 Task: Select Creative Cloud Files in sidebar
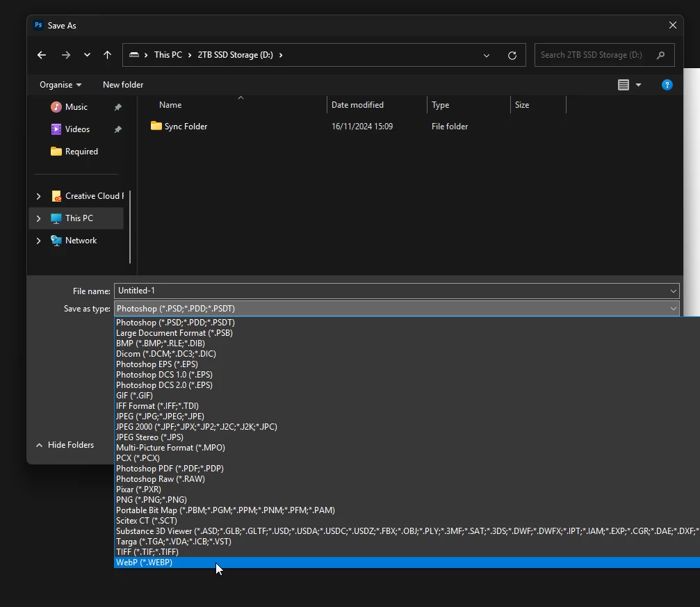click(88, 196)
